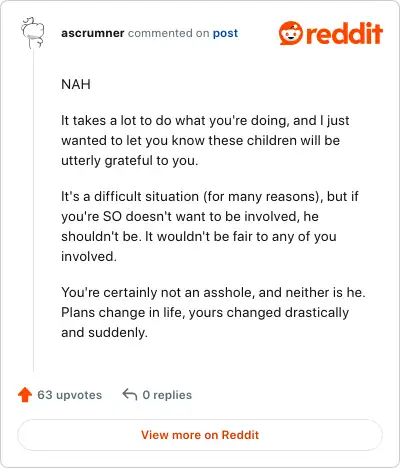Collapse the comment using the vertical thread line
Image resolution: width=400 pixels, height=468 pixels.
pos(33,211)
